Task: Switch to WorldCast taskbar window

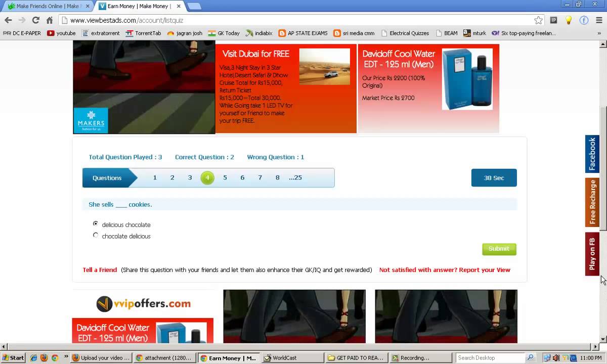Action: pos(292,357)
